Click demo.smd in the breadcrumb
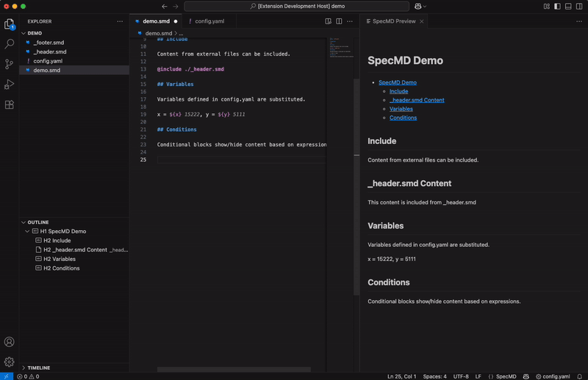Viewport: 588px width, 380px height. [159, 33]
